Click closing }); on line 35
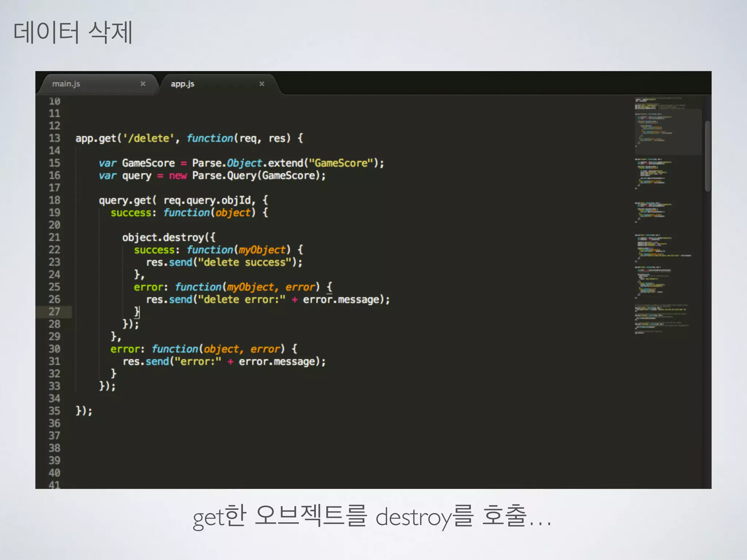Screen dimensions: 747x560 pos(84,411)
